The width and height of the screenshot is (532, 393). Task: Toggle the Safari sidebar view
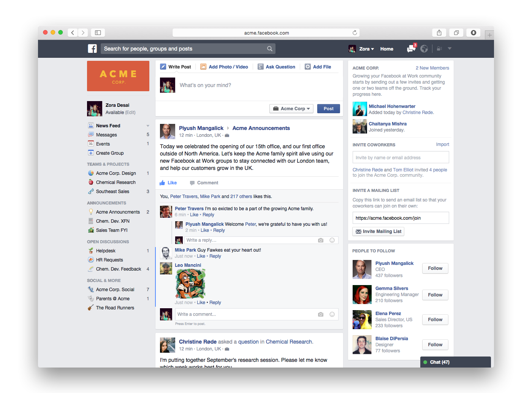(x=98, y=33)
